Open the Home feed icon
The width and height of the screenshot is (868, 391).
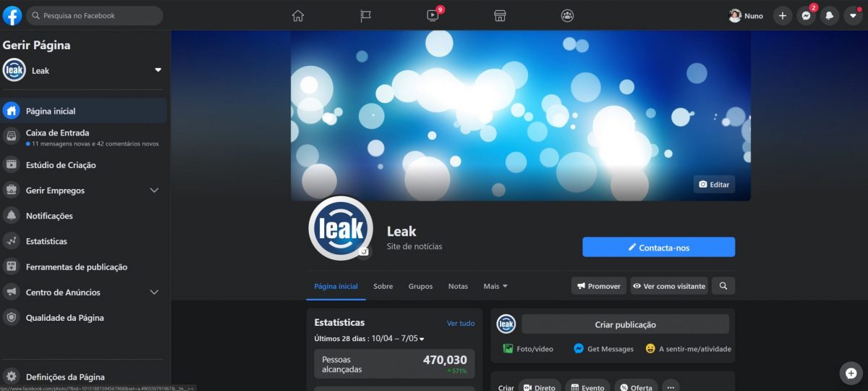point(298,15)
